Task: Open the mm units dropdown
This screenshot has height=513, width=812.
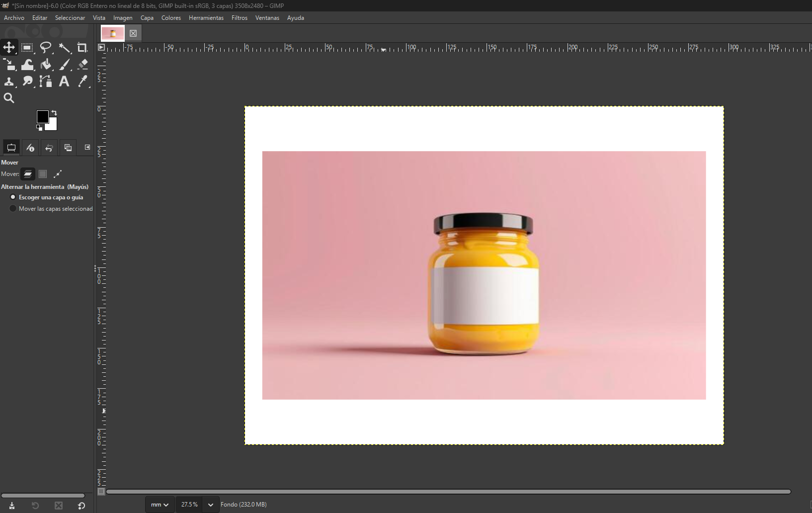Action: click(x=159, y=505)
